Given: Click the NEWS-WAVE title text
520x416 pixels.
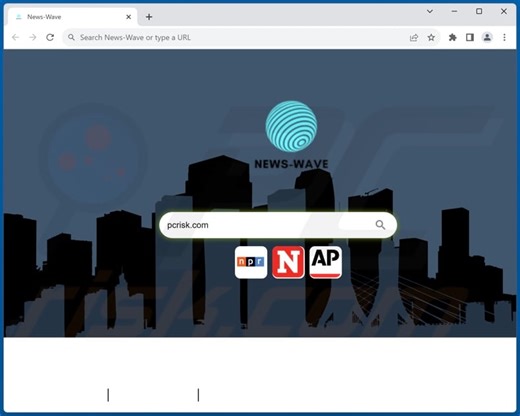Looking at the screenshot, I should [x=291, y=164].
